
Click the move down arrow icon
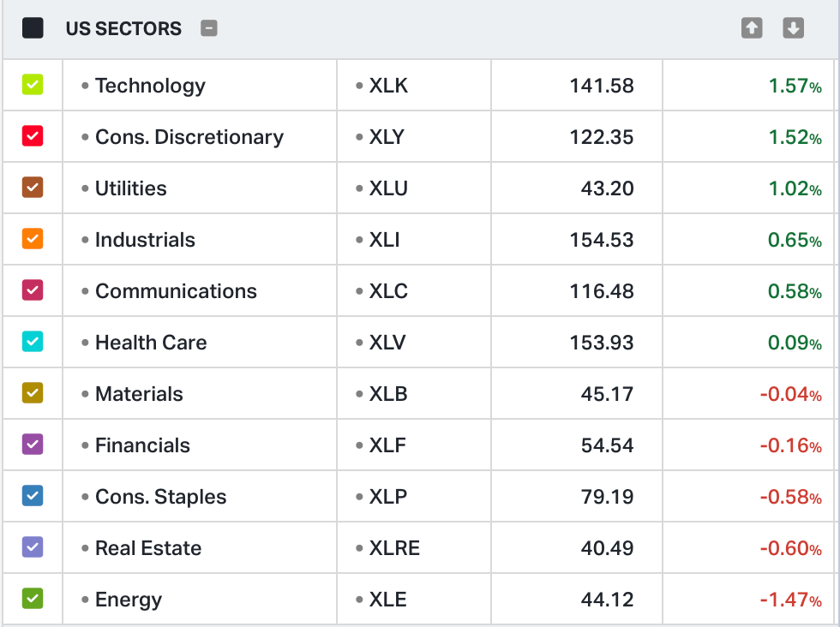pyautogui.click(x=794, y=28)
